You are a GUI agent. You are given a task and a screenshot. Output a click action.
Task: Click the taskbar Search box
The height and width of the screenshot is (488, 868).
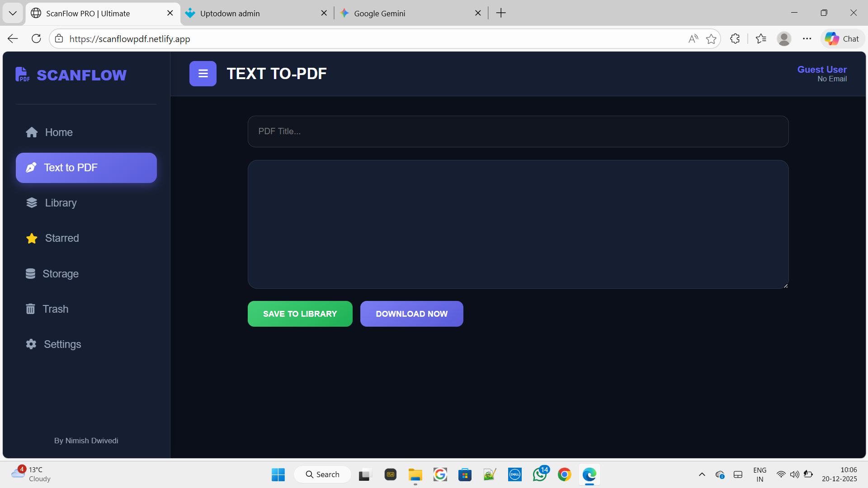(322, 474)
